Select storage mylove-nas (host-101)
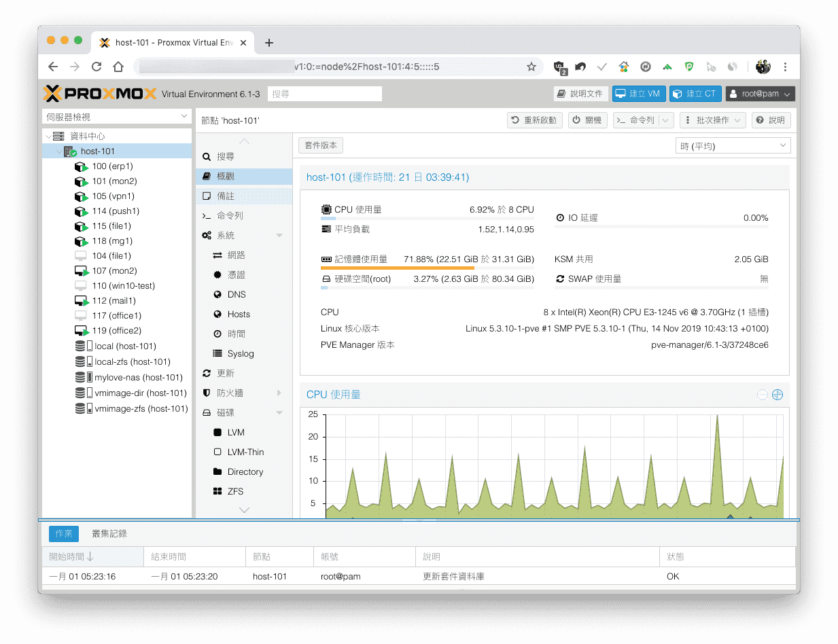The height and width of the screenshot is (644, 838). click(139, 377)
